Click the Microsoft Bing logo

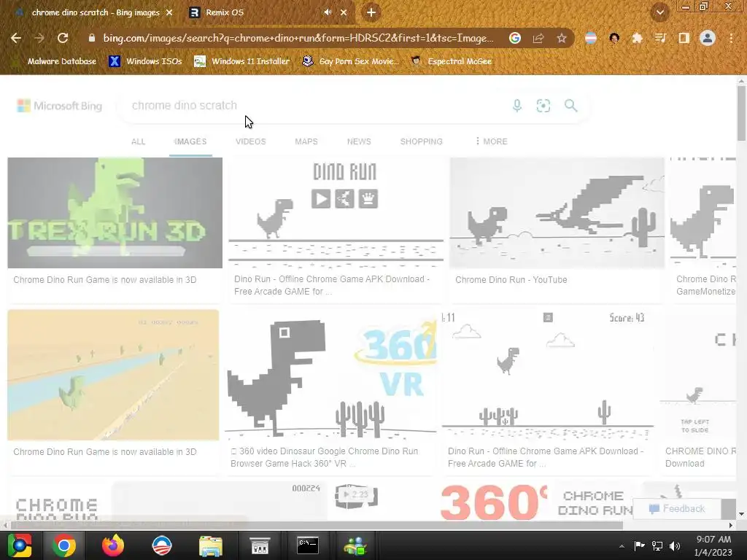(60, 106)
